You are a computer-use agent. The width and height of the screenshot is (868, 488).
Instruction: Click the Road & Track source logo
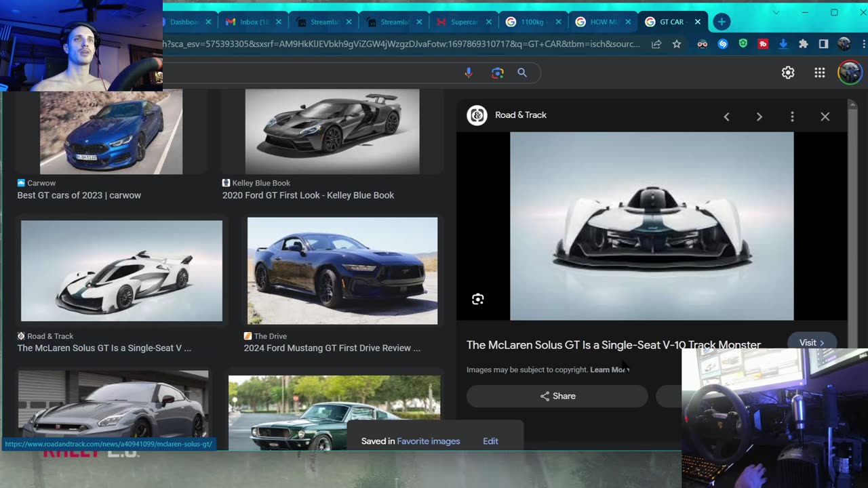477,115
